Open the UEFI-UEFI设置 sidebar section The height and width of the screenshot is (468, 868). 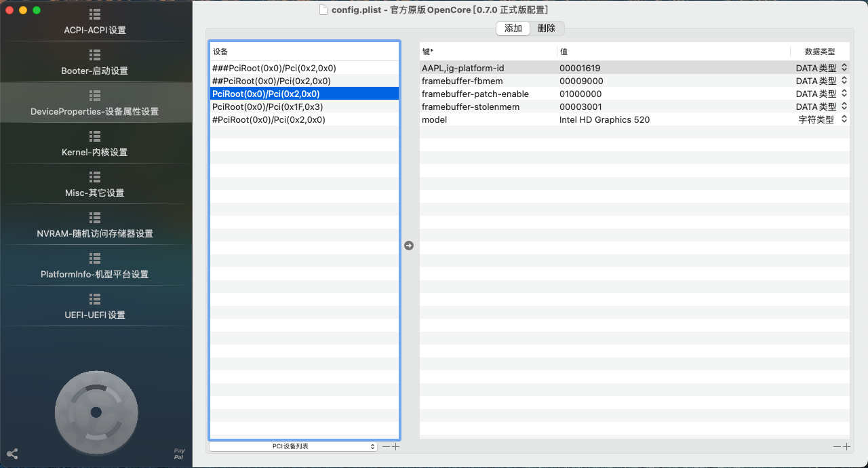(95, 307)
